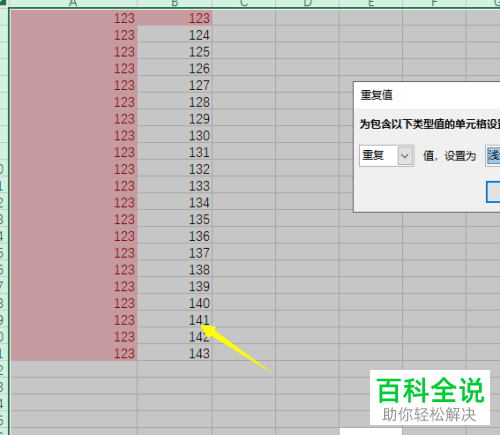Click cell containing 138
The height and width of the screenshot is (435, 500).
pyautogui.click(x=175, y=269)
